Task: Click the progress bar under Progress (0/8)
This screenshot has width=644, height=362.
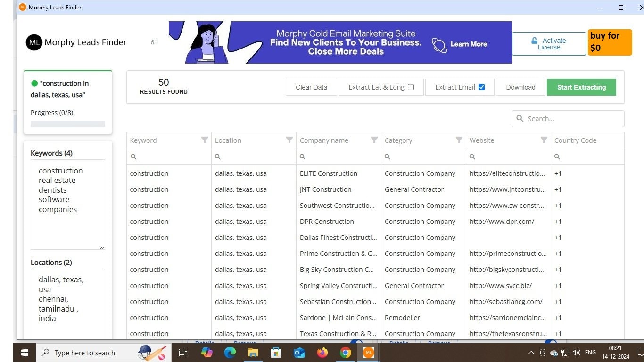Action: click(68, 124)
